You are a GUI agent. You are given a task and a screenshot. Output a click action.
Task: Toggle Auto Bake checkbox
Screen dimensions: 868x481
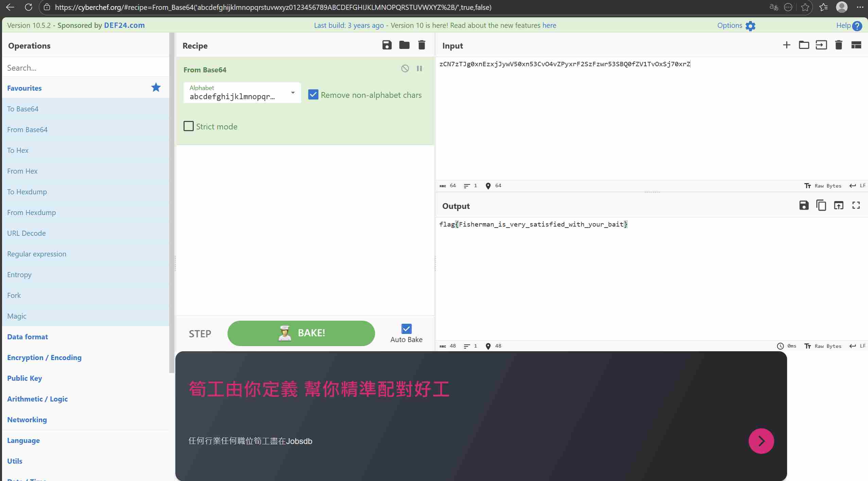coord(406,329)
